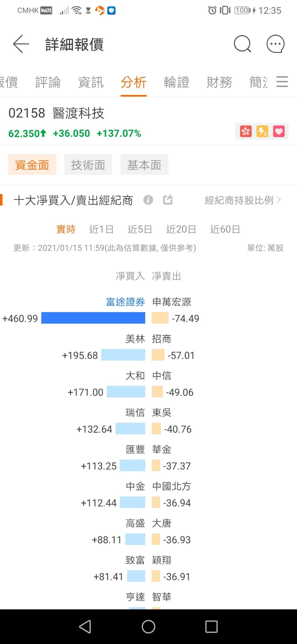
Task: Open the 財務 tab
Action: pyautogui.click(x=219, y=82)
